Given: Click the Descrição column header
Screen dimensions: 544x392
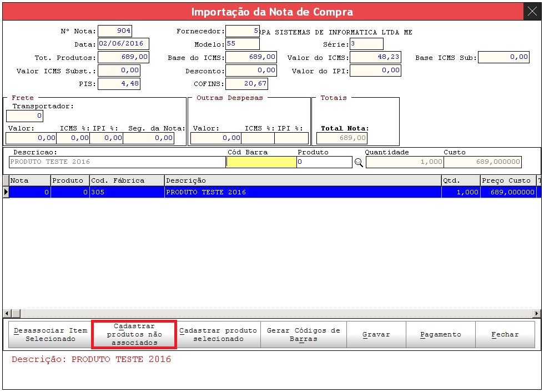Looking at the screenshot, I should [303, 181].
